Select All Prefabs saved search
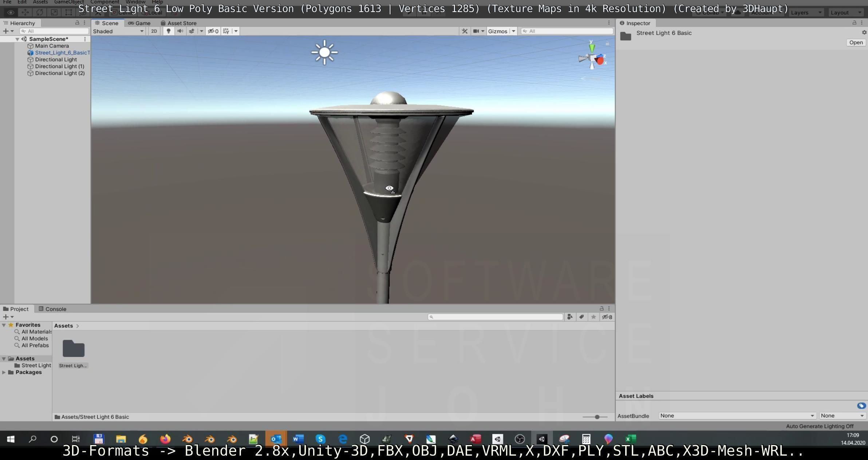The width and height of the screenshot is (868, 460). (x=32, y=345)
